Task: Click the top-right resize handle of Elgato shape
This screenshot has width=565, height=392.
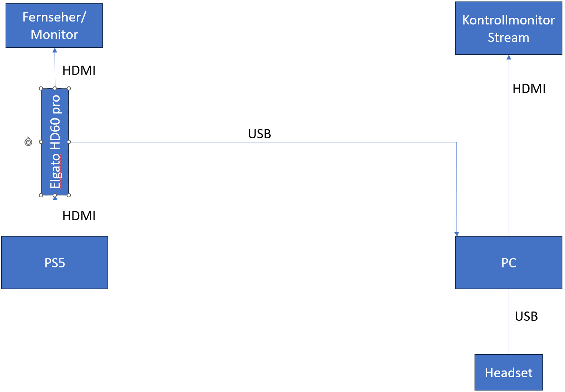Action: click(69, 89)
